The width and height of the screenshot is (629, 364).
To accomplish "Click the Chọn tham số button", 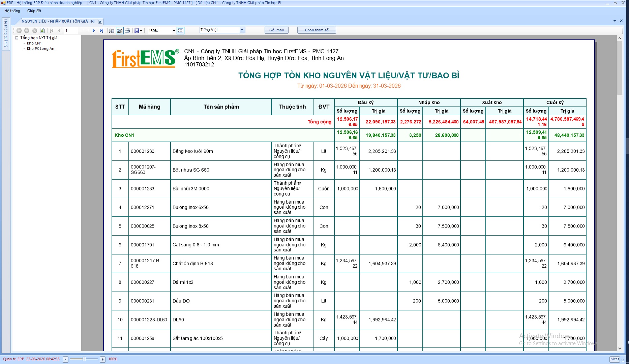I will (x=317, y=30).
